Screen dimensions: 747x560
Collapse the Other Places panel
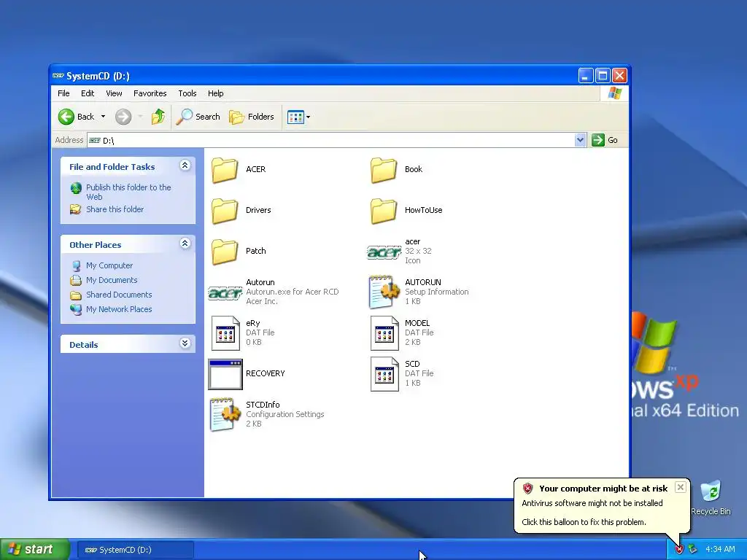pyautogui.click(x=185, y=244)
